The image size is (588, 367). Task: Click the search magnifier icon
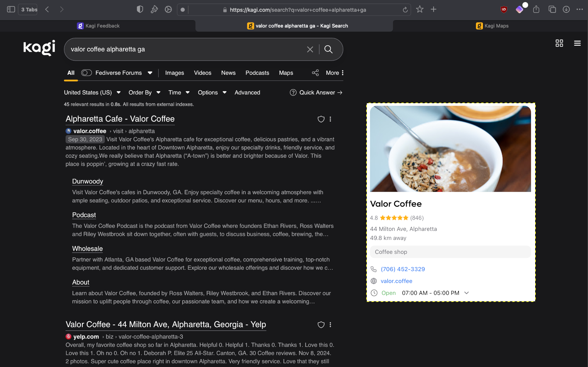click(x=328, y=49)
